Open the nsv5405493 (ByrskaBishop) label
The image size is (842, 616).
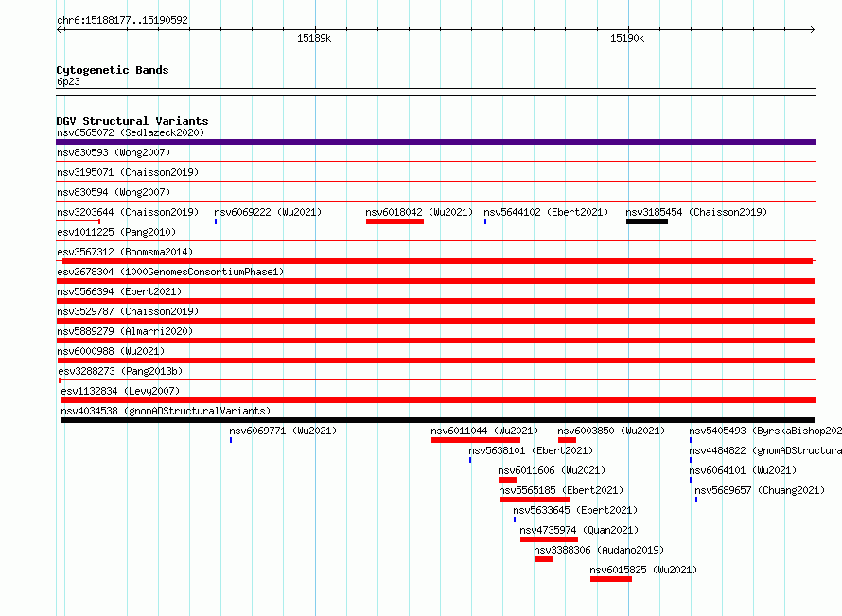point(765,431)
